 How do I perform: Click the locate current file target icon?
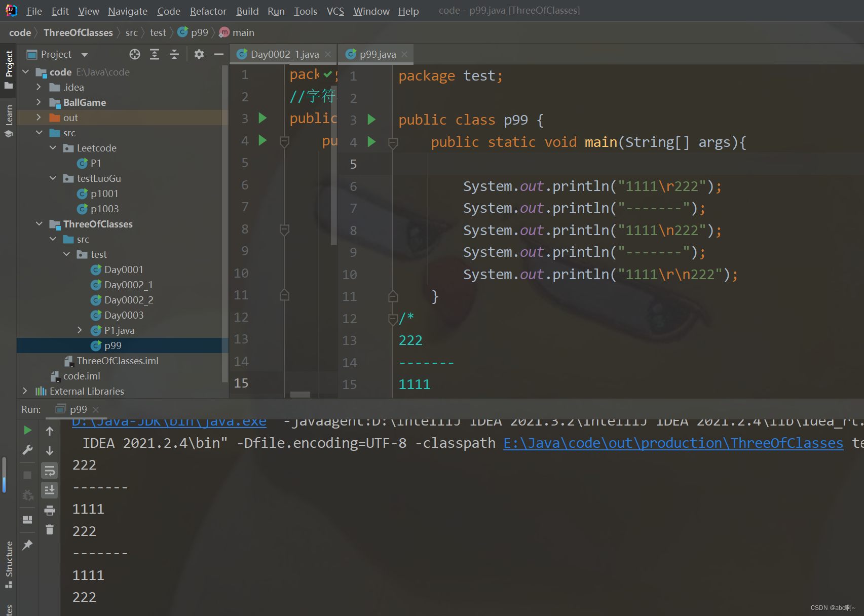point(134,54)
